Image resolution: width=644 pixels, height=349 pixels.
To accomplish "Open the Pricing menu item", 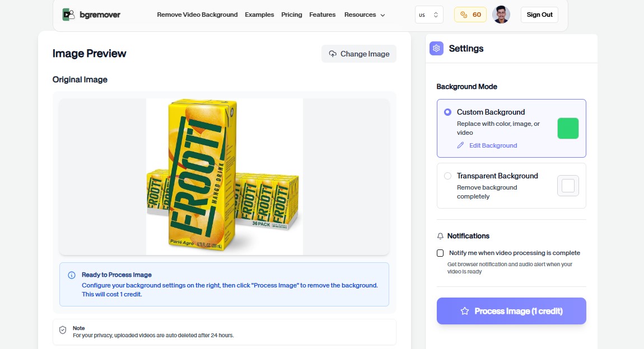I will point(292,15).
